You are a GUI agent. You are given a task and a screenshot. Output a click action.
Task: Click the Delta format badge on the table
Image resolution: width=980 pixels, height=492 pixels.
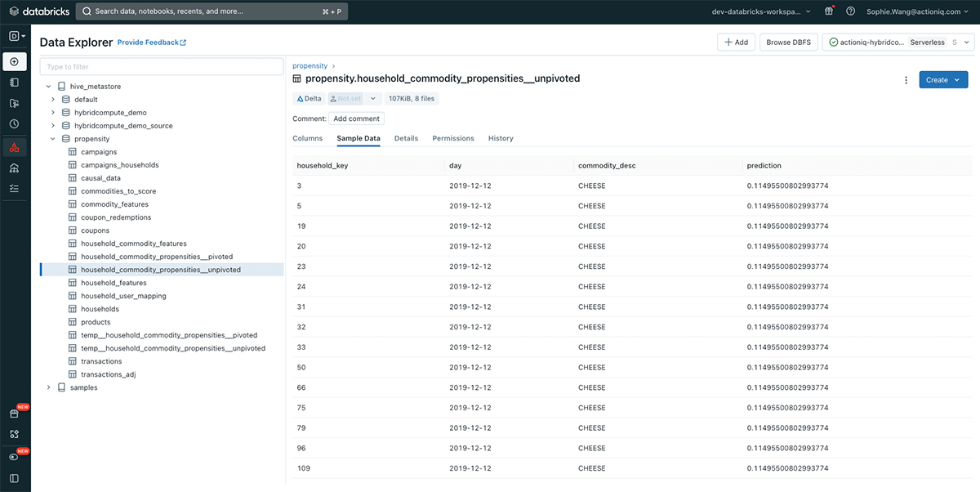[x=308, y=97]
